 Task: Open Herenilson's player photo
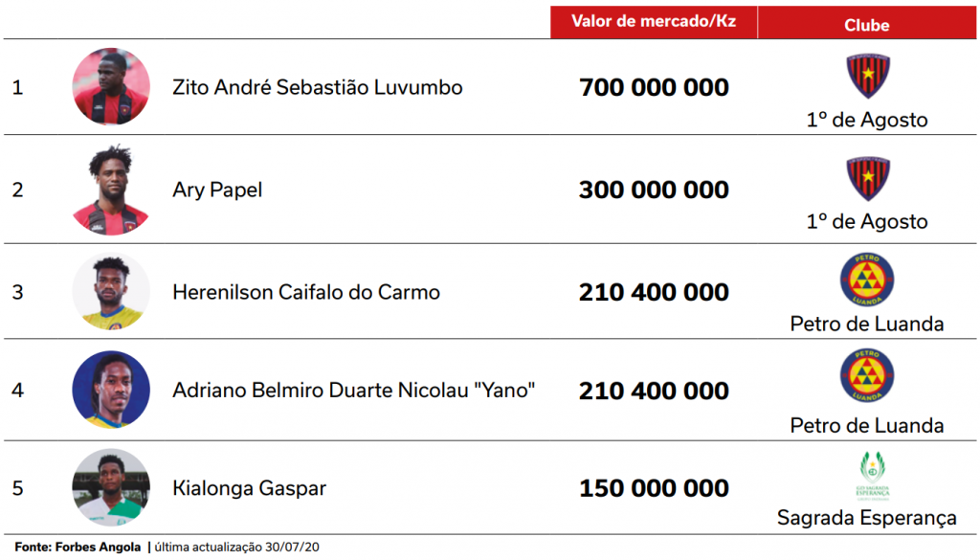click(111, 292)
